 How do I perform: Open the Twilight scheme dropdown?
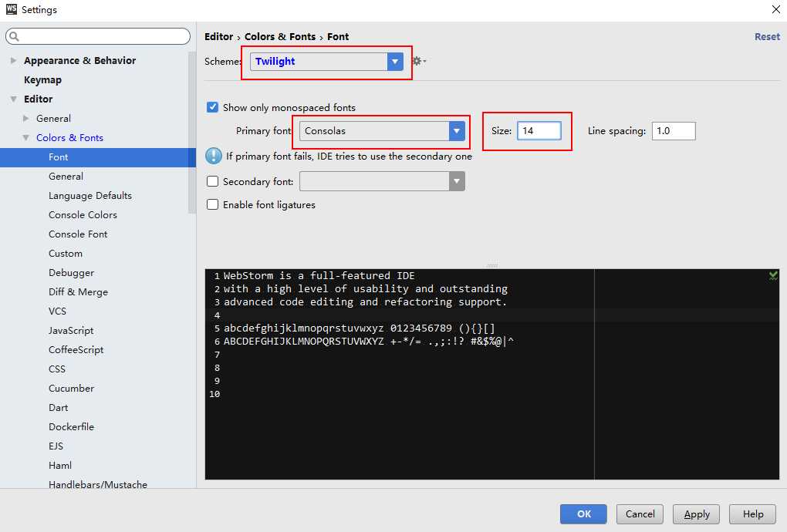pos(395,61)
